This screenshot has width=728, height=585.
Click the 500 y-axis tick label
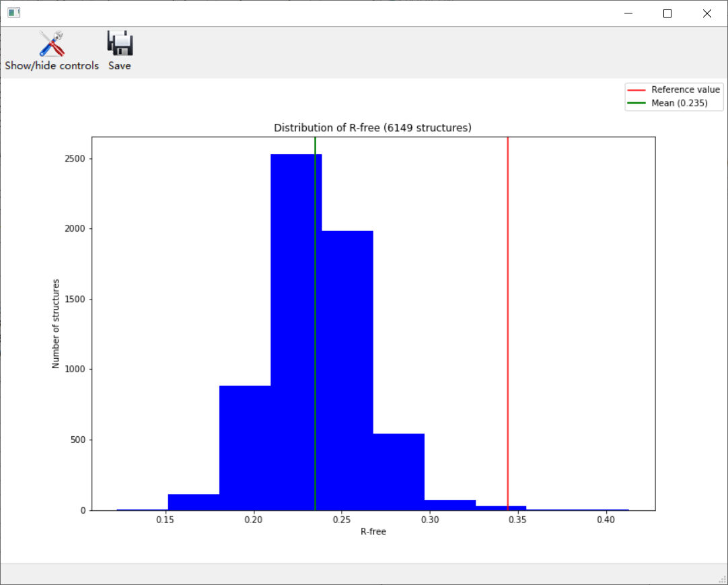coord(78,440)
